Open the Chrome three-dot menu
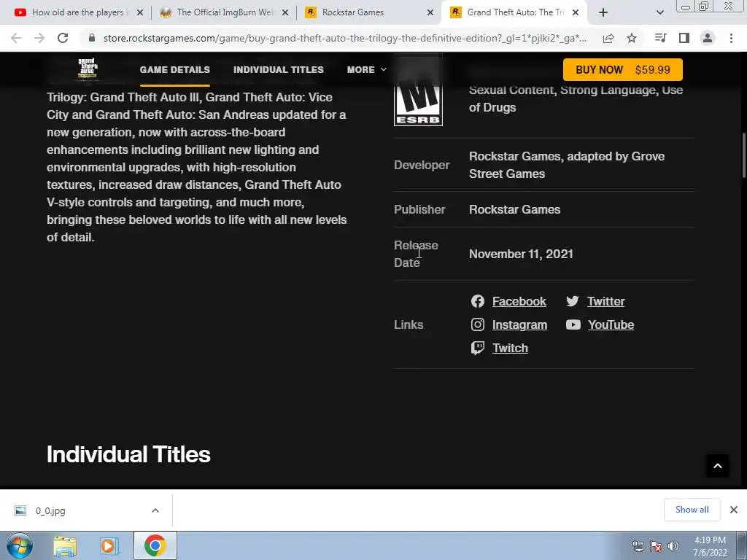 point(731,38)
